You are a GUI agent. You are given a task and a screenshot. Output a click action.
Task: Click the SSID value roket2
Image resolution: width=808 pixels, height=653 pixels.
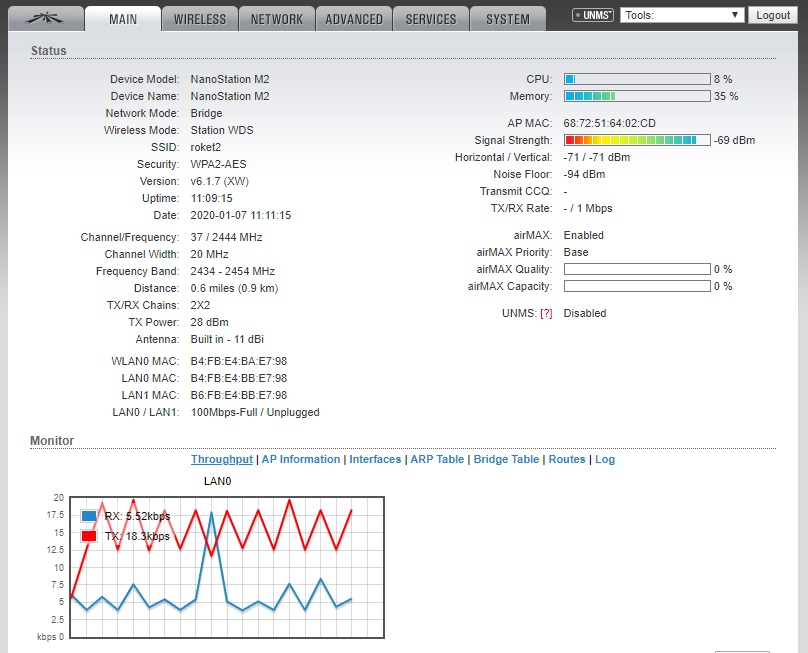206,147
